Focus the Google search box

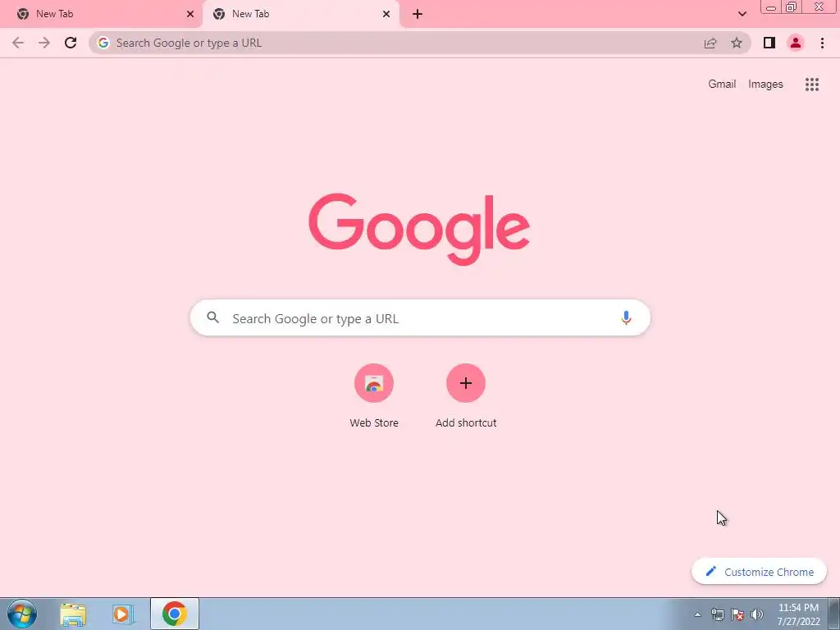pyautogui.click(x=420, y=317)
